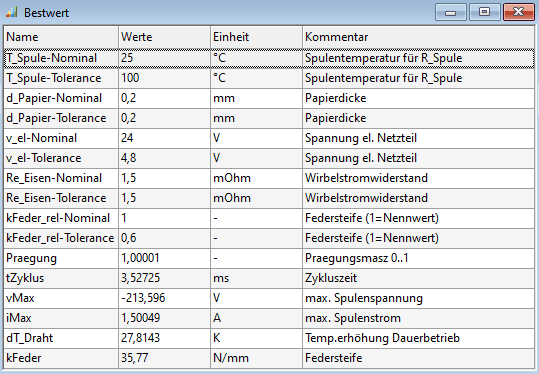The height and width of the screenshot is (374, 539).
Task: Click the value 4,8 for v_el-Tolerance
Action: (x=129, y=158)
